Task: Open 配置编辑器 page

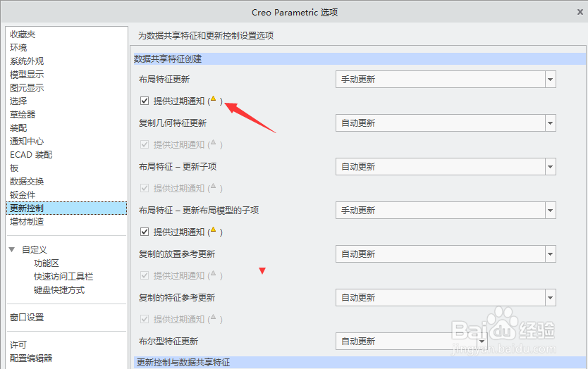Action: tap(31, 358)
